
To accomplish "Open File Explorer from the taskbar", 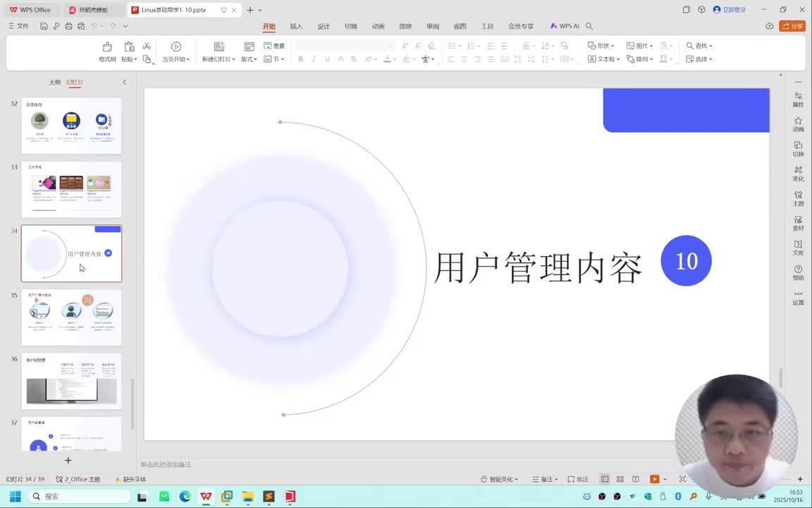I will point(247,497).
